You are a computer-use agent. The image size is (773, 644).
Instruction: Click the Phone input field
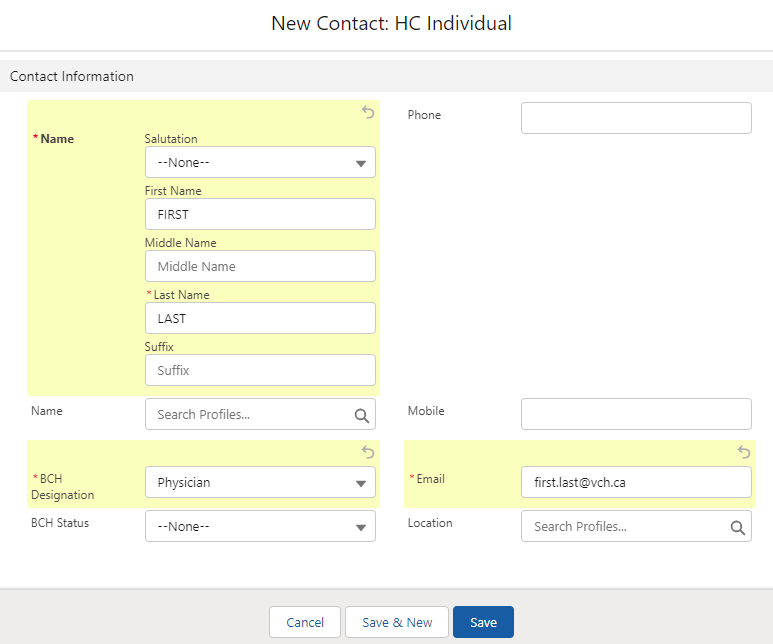pos(636,118)
